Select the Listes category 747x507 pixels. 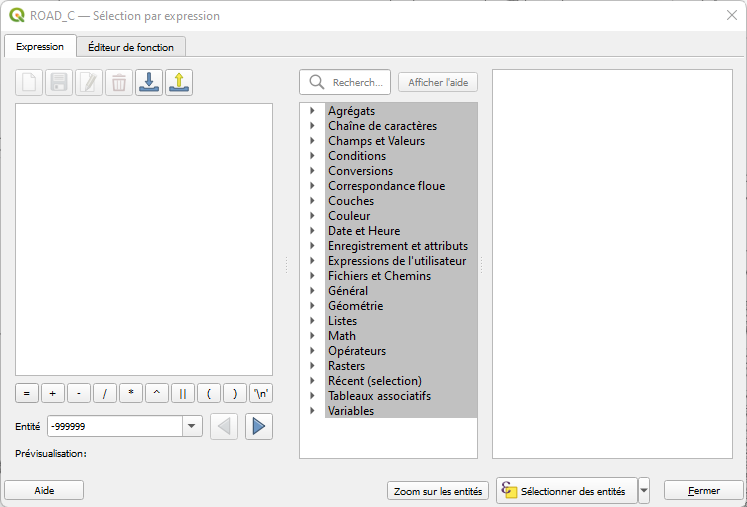pyautogui.click(x=343, y=321)
